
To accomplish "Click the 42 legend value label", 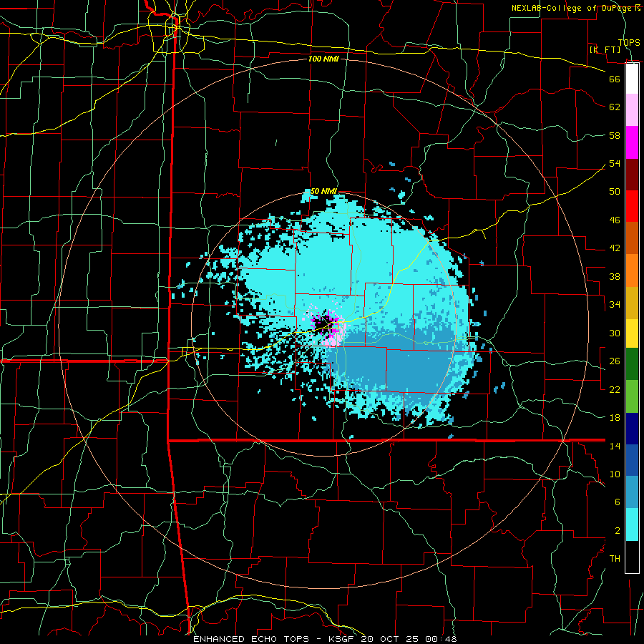I will coord(615,248).
